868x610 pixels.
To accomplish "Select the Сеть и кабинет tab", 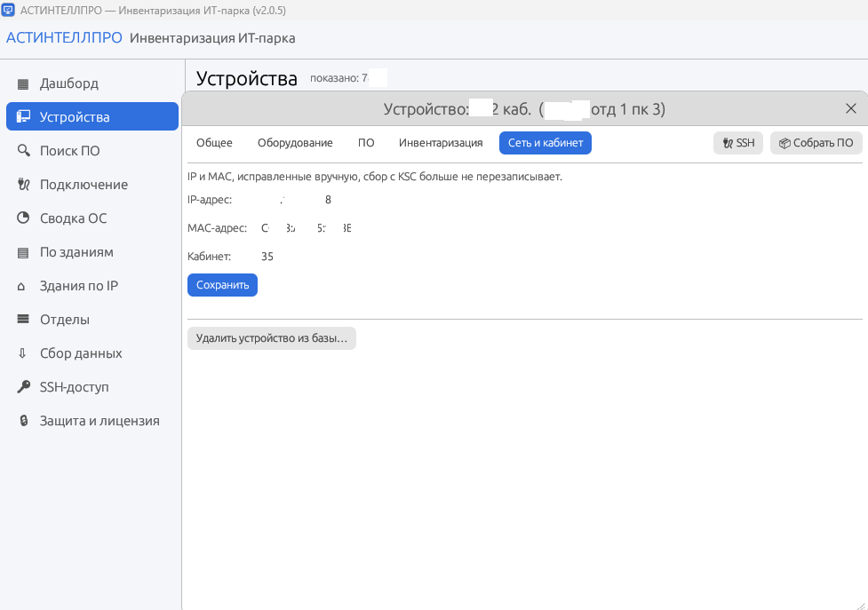I will click(x=545, y=143).
